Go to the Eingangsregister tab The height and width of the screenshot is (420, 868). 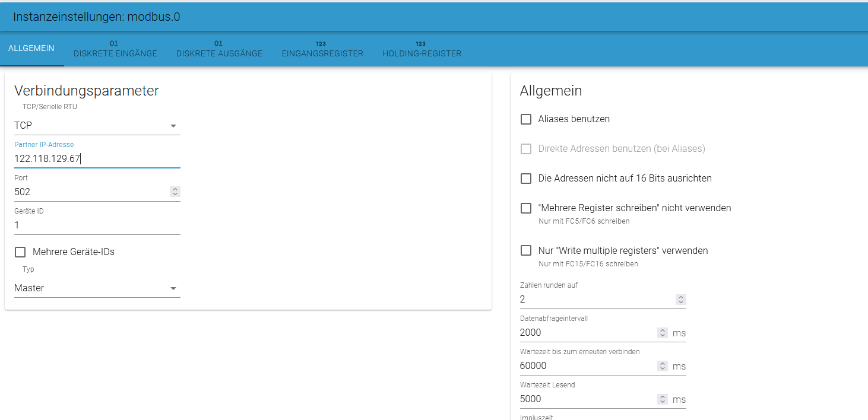pyautogui.click(x=322, y=49)
